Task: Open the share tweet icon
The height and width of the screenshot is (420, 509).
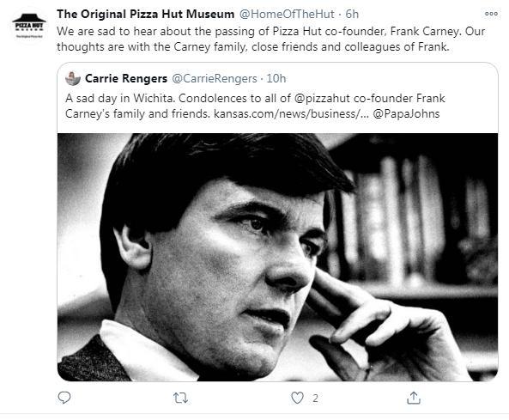Action: [x=414, y=398]
